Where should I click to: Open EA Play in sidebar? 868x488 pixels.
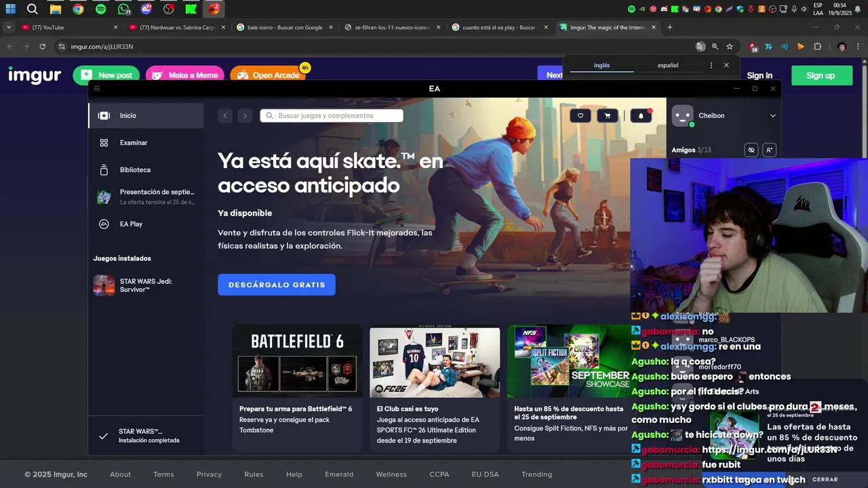(146, 224)
